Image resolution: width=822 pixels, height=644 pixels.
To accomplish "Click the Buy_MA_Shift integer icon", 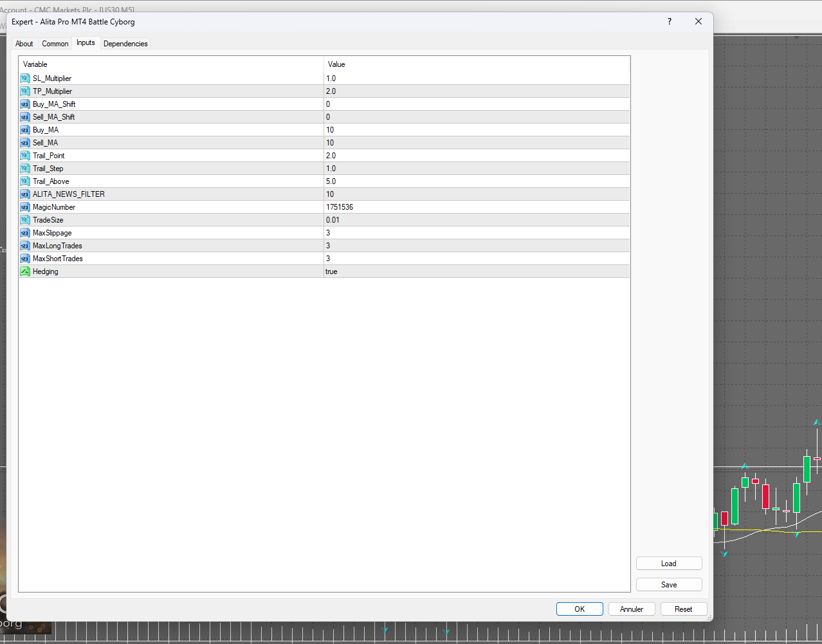I will [x=25, y=104].
